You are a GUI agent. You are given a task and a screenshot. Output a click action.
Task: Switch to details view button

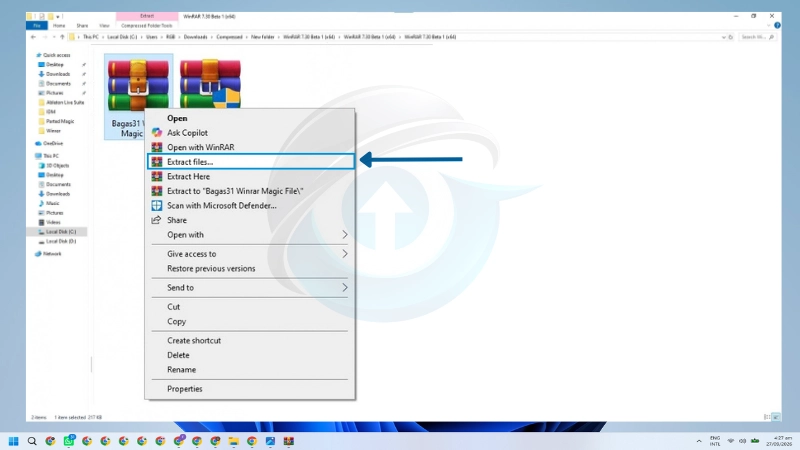[767, 417]
